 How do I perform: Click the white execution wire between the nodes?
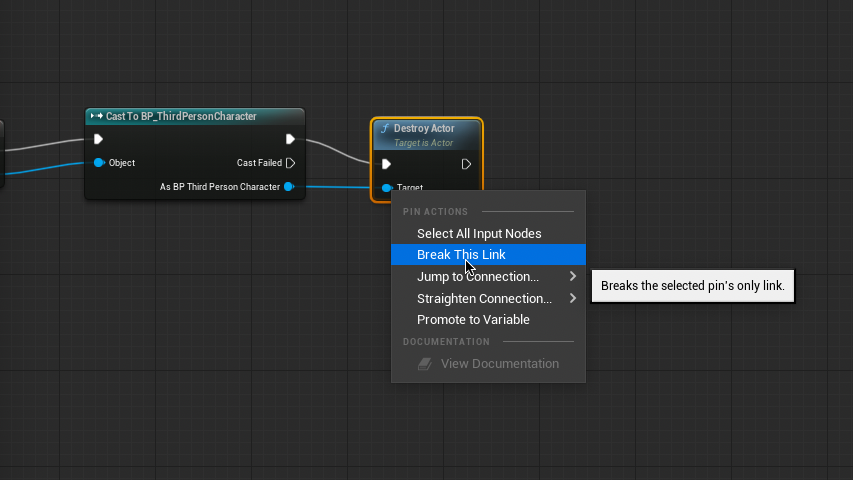pyautogui.click(x=337, y=150)
